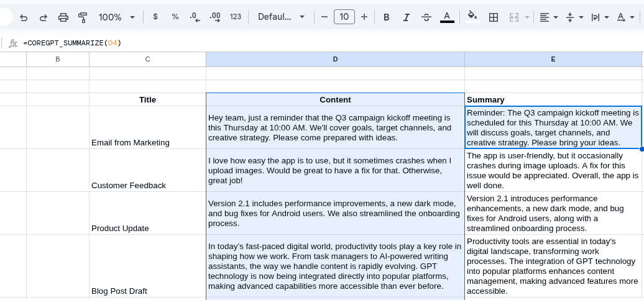Open the fill color picker
Viewport: 644px width, 300px height.
pos(472,17)
